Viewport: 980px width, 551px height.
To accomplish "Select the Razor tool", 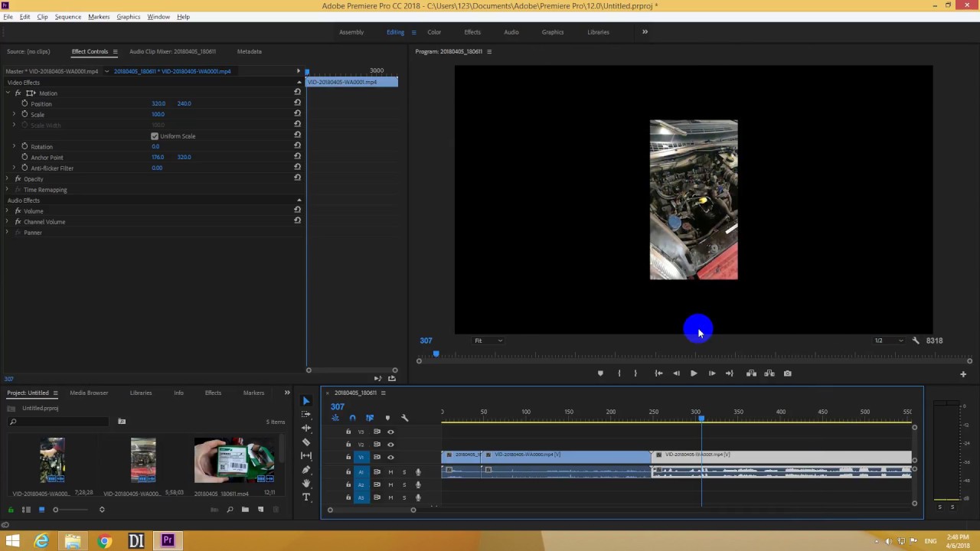I will [x=306, y=442].
